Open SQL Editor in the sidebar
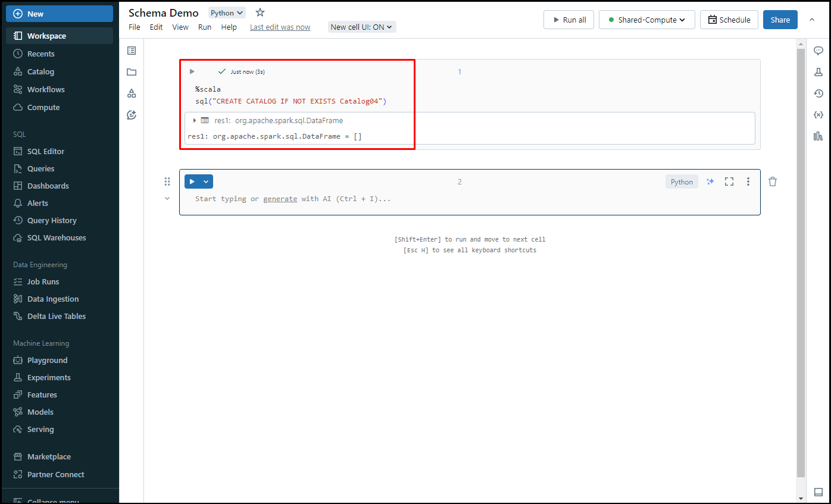The width and height of the screenshot is (831, 504). click(x=60, y=151)
